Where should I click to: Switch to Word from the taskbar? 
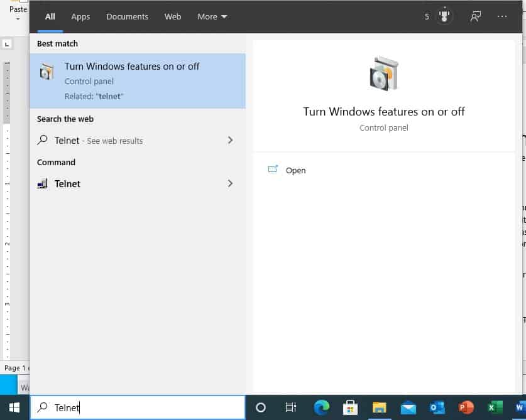(x=520, y=407)
